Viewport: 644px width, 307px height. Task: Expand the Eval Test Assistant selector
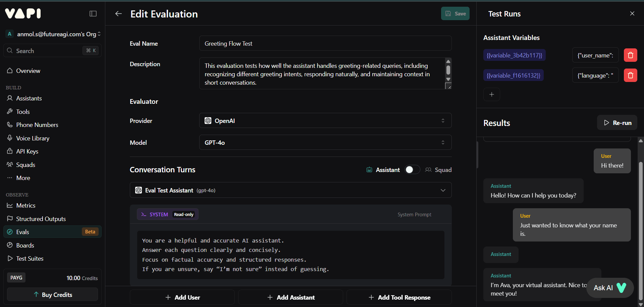290,190
